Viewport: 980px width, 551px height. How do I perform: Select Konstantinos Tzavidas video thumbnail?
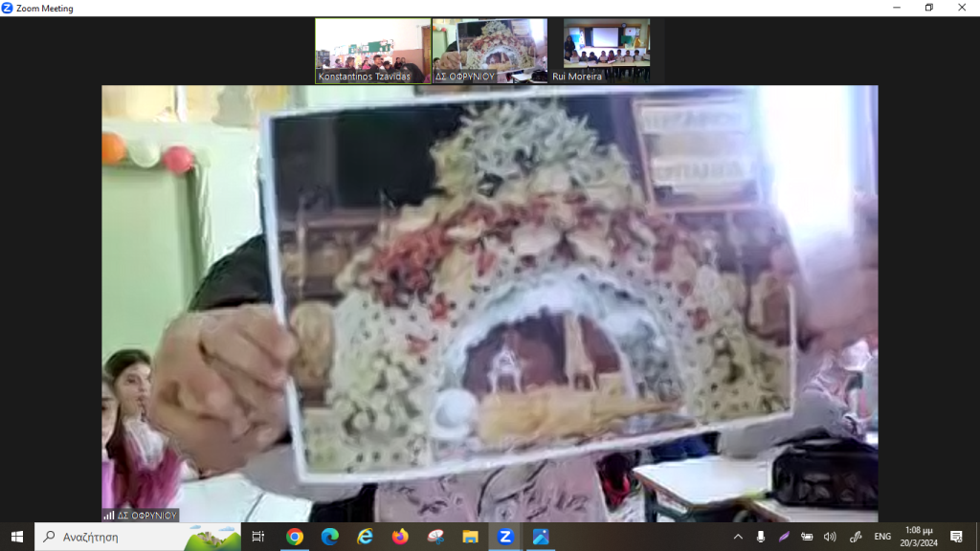point(372,51)
